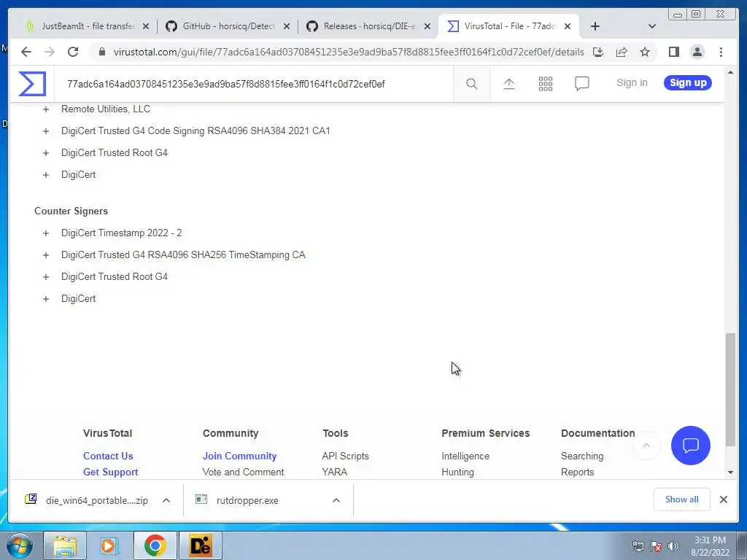Expand DigiCert Trusted G4 Code Signing entry
The width and height of the screenshot is (747, 560).
tap(46, 131)
